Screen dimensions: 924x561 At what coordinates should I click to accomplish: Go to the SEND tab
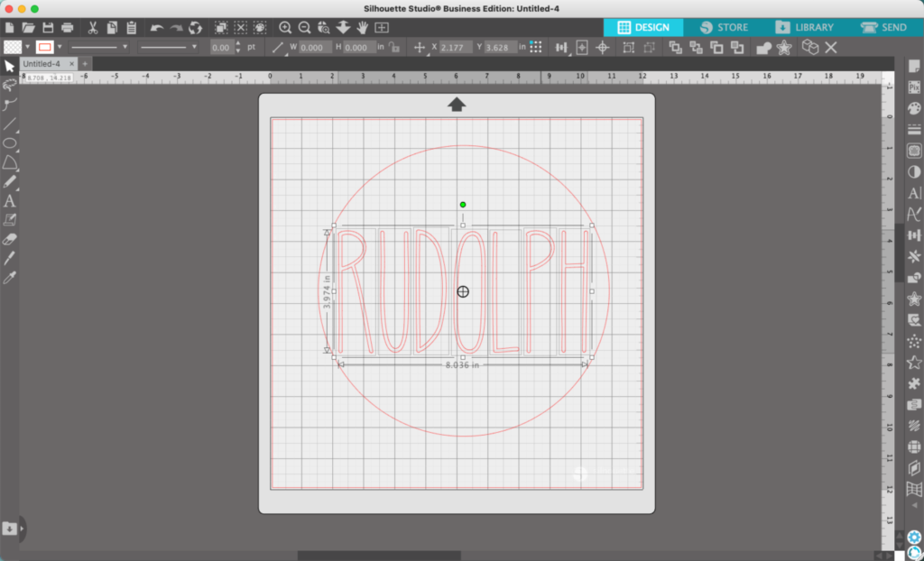coord(884,28)
